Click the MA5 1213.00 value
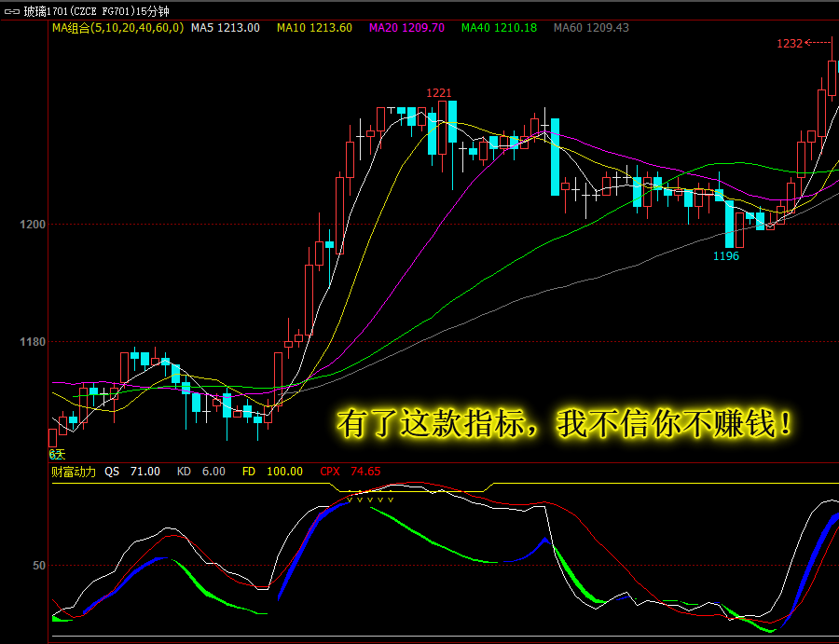Viewport: 839px width, 644px height. (x=226, y=28)
